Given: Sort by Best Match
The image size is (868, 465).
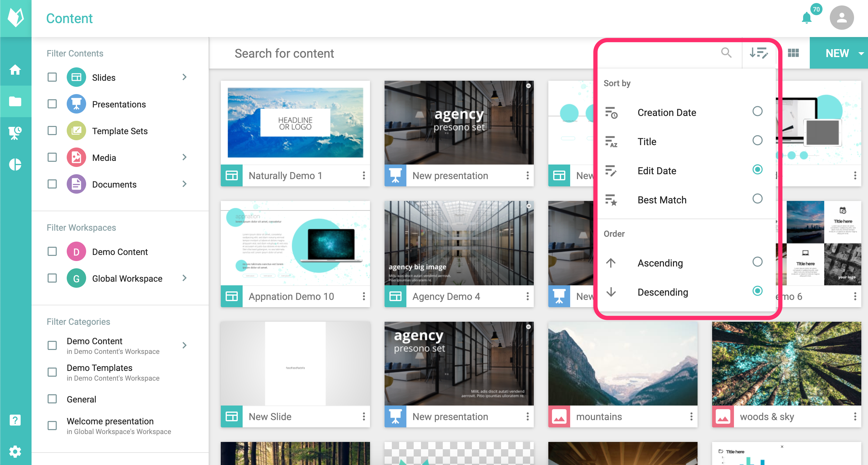Looking at the screenshot, I should [686, 200].
